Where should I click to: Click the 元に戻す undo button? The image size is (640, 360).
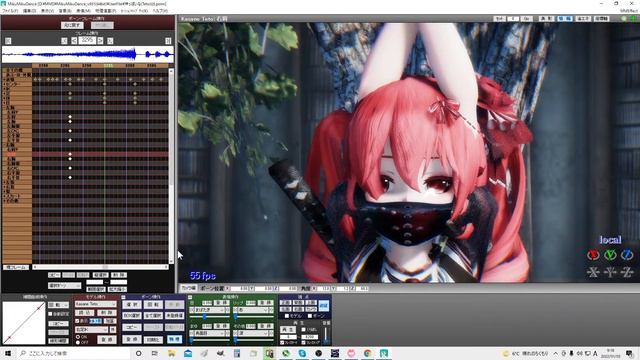(72, 25)
